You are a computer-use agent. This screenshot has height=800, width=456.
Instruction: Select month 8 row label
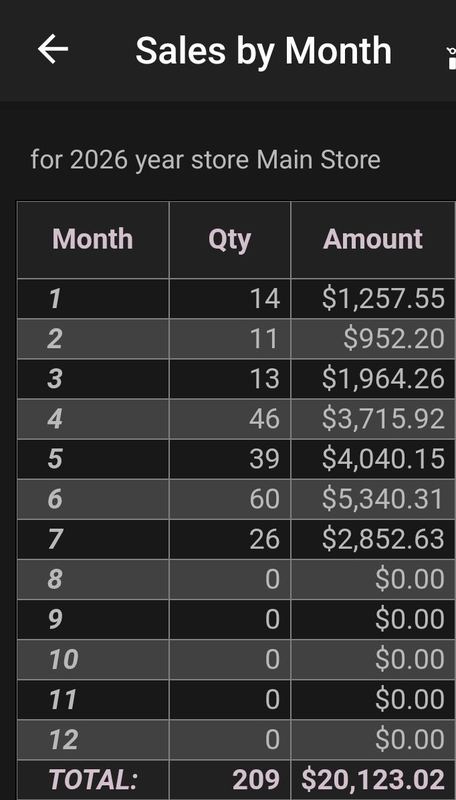pyautogui.click(x=55, y=579)
